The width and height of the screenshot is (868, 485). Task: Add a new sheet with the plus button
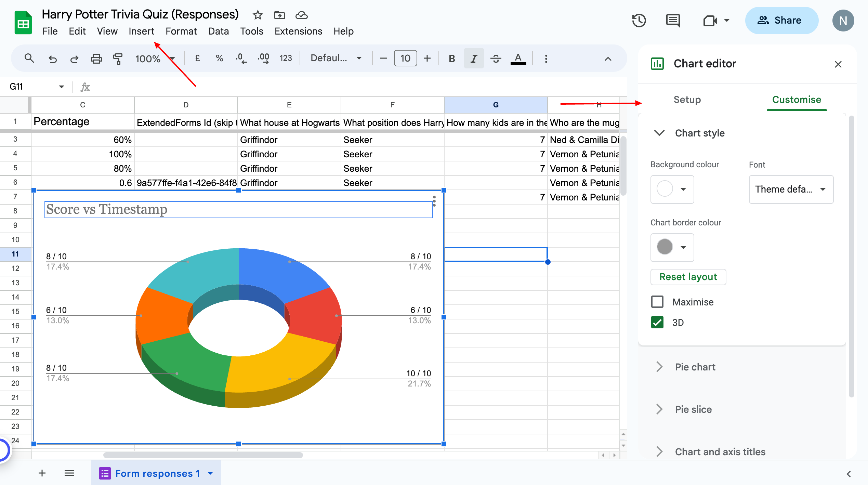tap(42, 473)
